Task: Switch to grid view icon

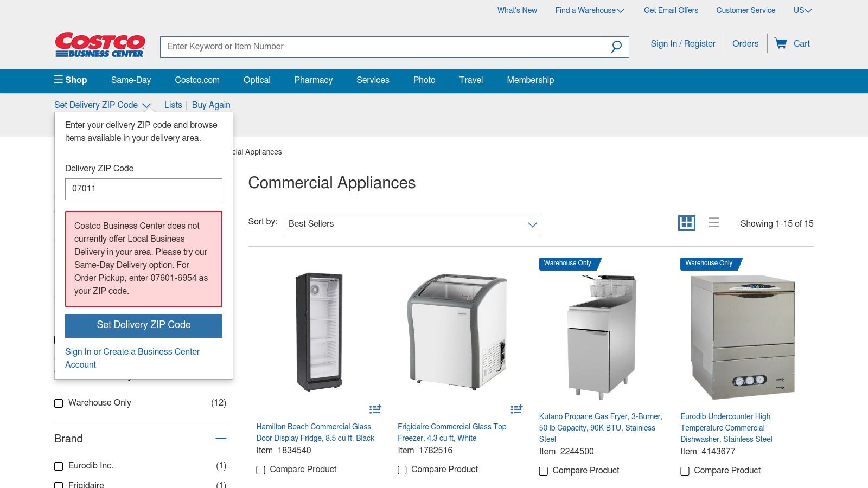Action: click(687, 223)
